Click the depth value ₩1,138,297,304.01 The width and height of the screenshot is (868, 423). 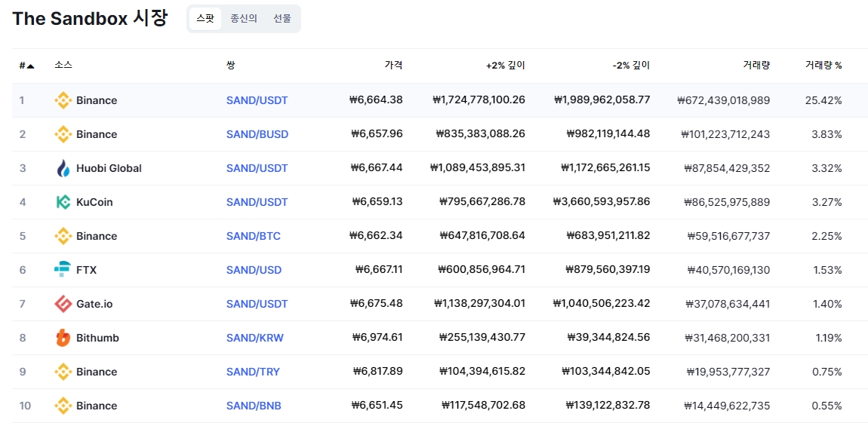[x=479, y=304]
